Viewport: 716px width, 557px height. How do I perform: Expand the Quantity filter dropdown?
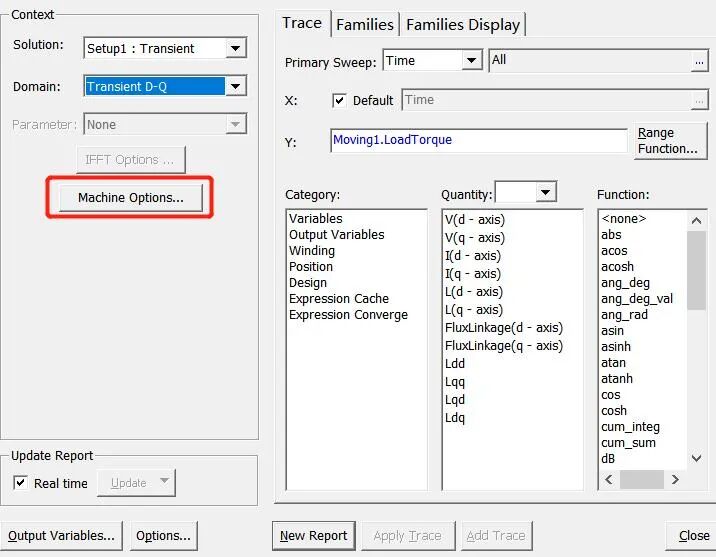(x=545, y=192)
